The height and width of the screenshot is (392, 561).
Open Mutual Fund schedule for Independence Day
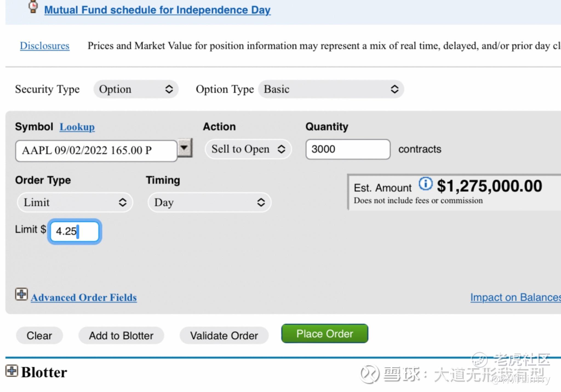click(x=158, y=10)
